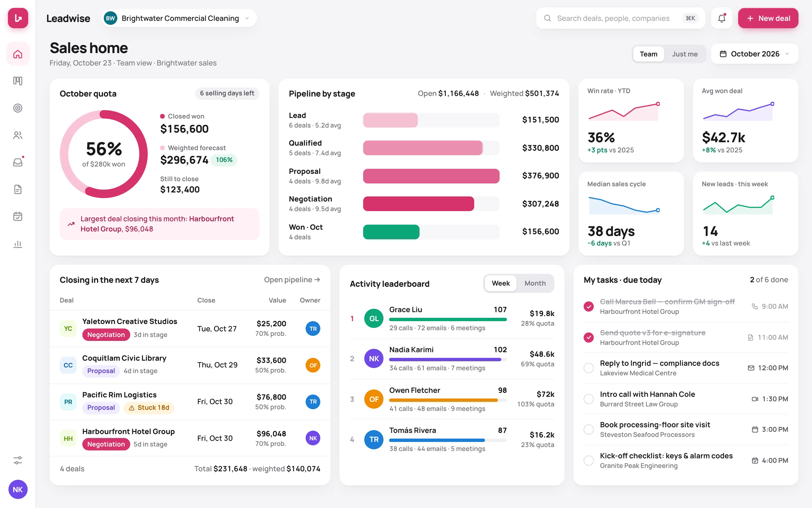Switch to Just me view
812x508 pixels.
click(685, 54)
